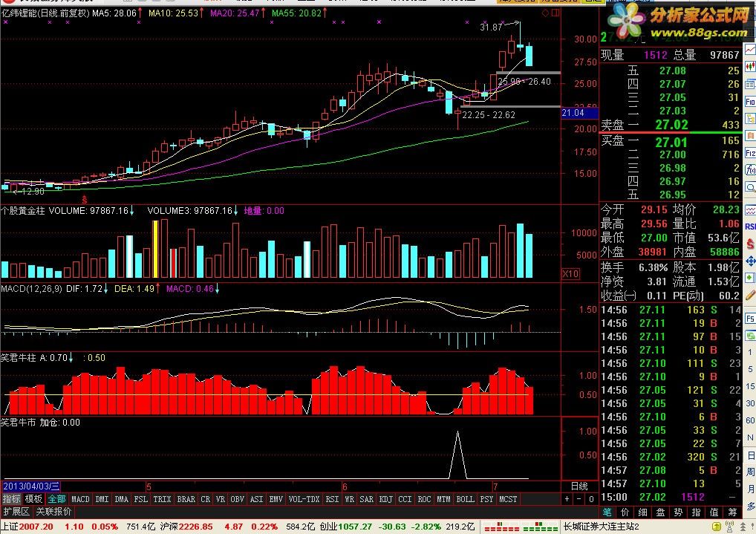Click the split-window icon at chart top-right
This screenshot has width=756, height=534.
point(555,13)
